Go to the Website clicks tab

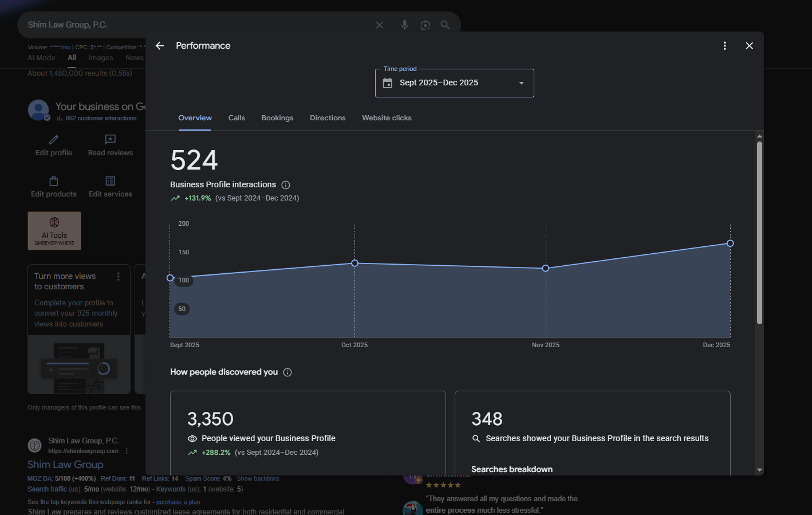[x=387, y=118]
